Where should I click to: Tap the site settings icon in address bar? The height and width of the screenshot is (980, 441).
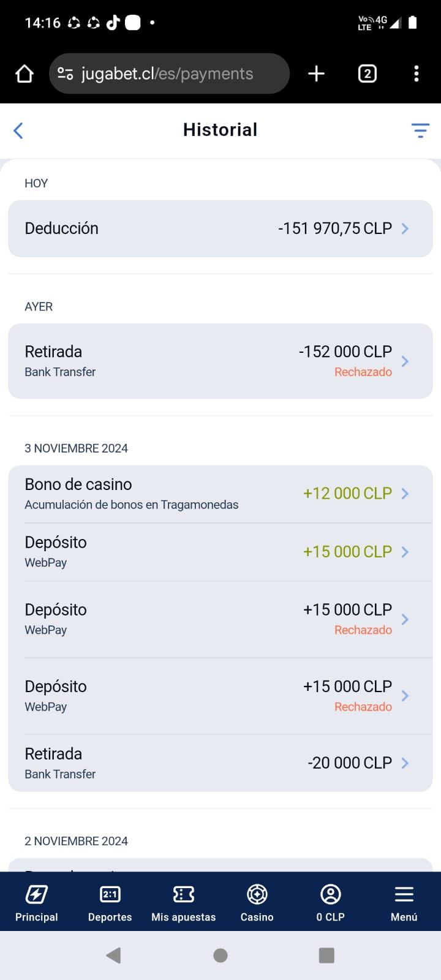pyautogui.click(x=66, y=74)
